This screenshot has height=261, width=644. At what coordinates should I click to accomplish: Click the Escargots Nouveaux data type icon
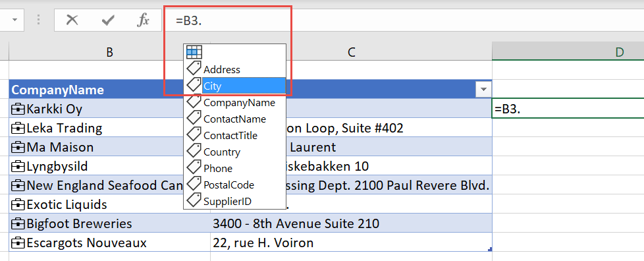click(18, 243)
